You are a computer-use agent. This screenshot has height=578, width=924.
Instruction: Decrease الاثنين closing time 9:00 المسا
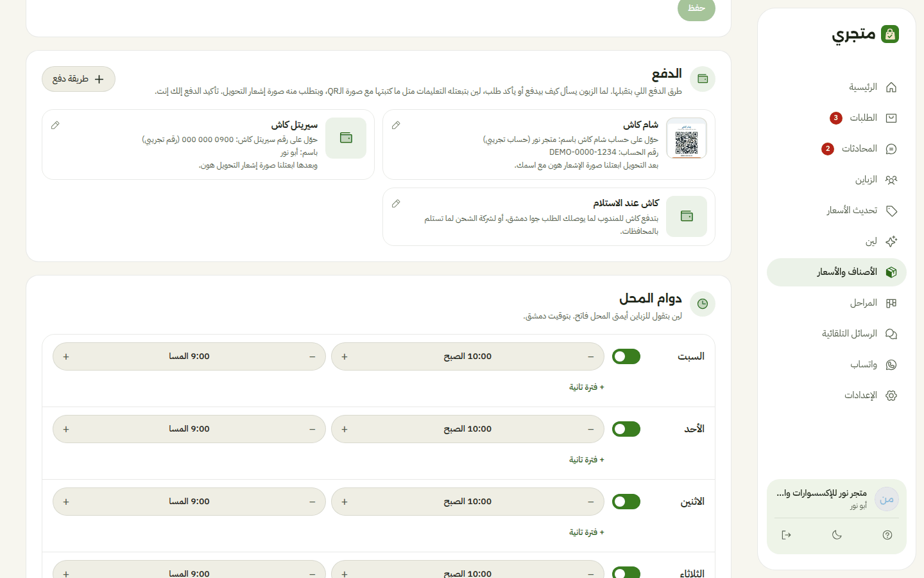(x=312, y=502)
